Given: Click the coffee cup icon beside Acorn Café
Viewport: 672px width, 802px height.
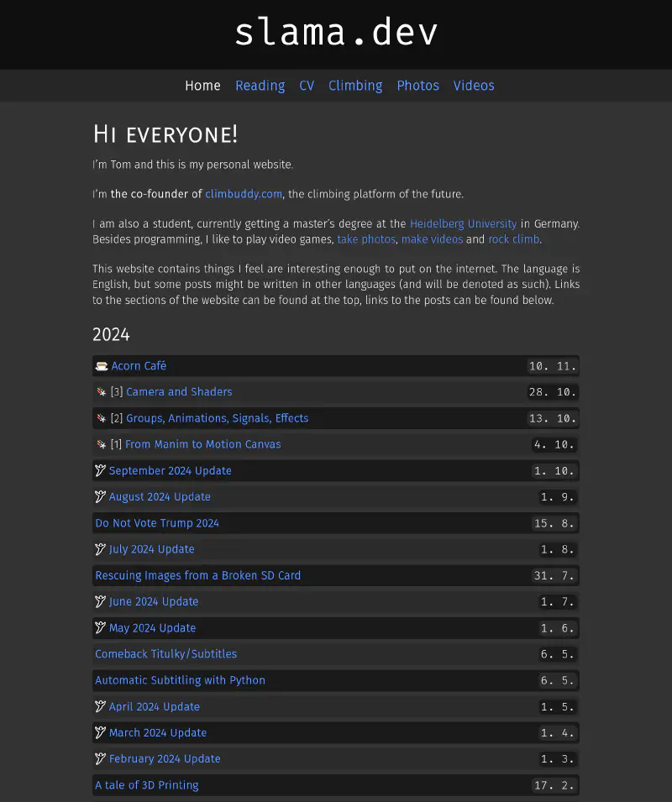Looking at the screenshot, I should click(x=102, y=366).
